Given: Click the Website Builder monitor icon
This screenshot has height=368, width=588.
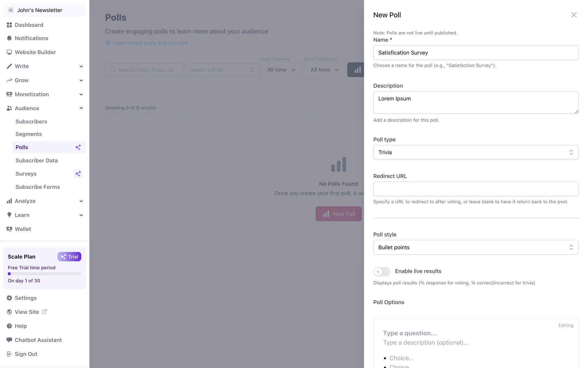Looking at the screenshot, I should point(9,52).
